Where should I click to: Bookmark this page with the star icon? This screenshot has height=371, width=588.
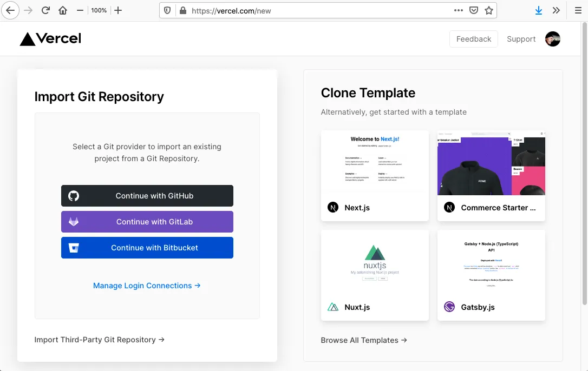[488, 10]
